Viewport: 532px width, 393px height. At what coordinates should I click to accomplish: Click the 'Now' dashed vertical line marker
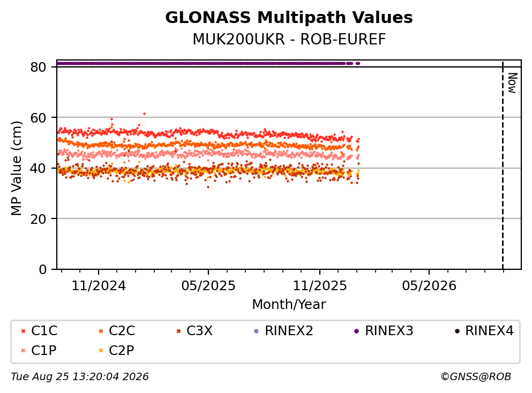point(503,165)
